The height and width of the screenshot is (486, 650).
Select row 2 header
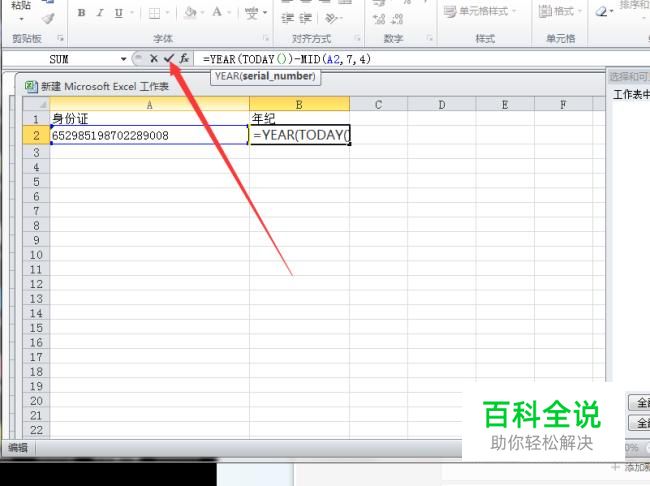[36, 135]
